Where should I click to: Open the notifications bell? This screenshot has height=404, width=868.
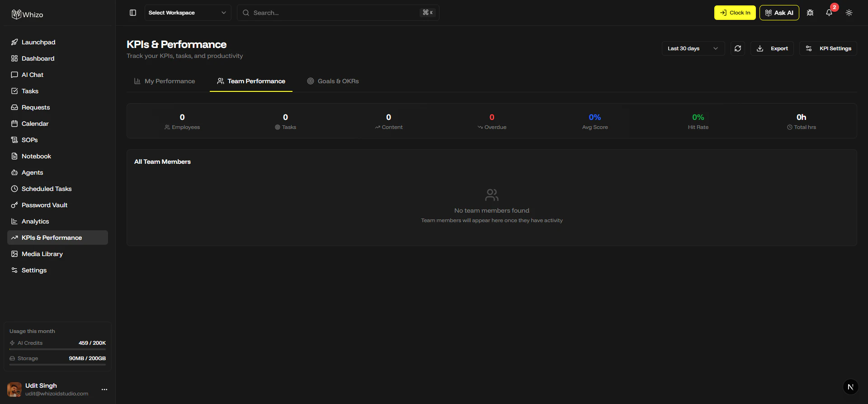829,13
